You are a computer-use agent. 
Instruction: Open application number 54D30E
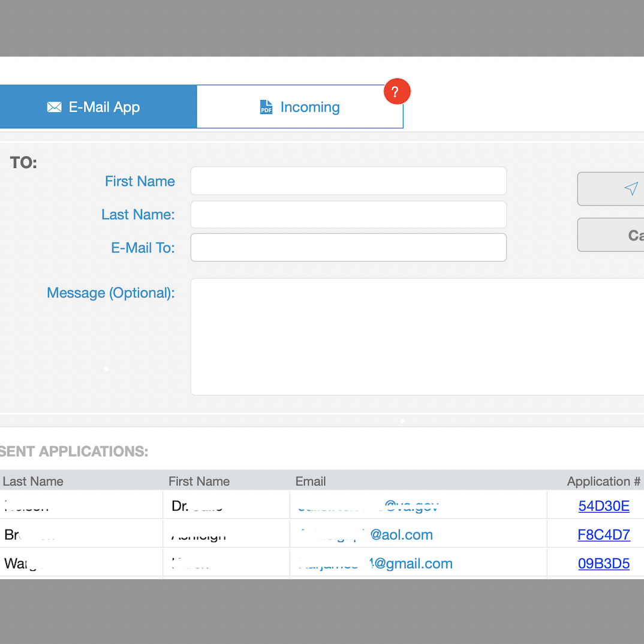click(603, 506)
